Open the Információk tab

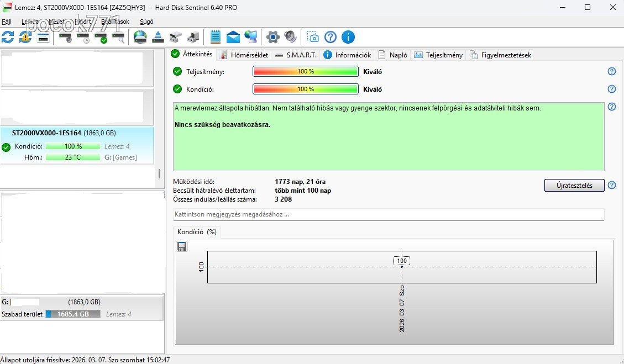tap(347, 55)
